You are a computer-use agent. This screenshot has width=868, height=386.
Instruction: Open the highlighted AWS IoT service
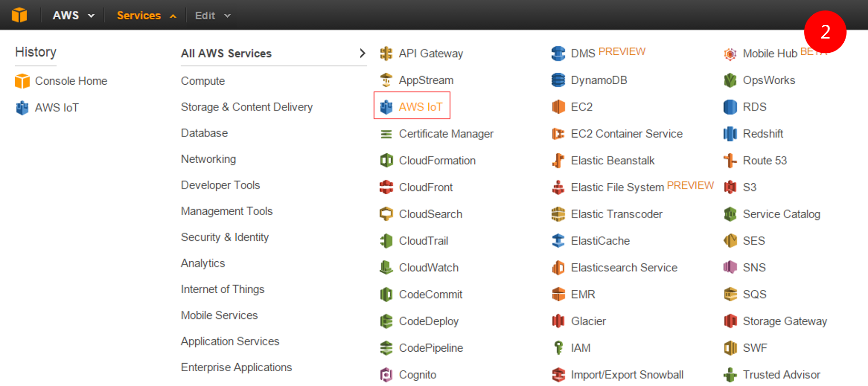coord(412,106)
